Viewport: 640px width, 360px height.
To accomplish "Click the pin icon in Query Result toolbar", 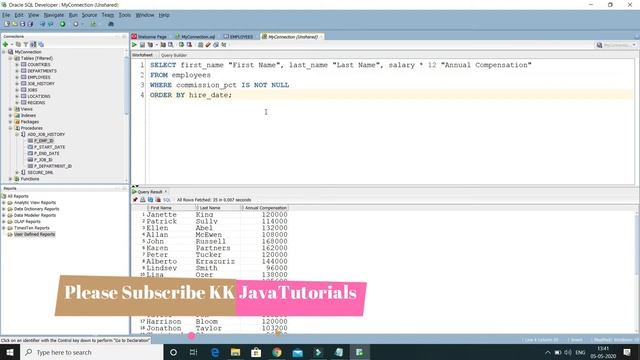I will pos(135,200).
